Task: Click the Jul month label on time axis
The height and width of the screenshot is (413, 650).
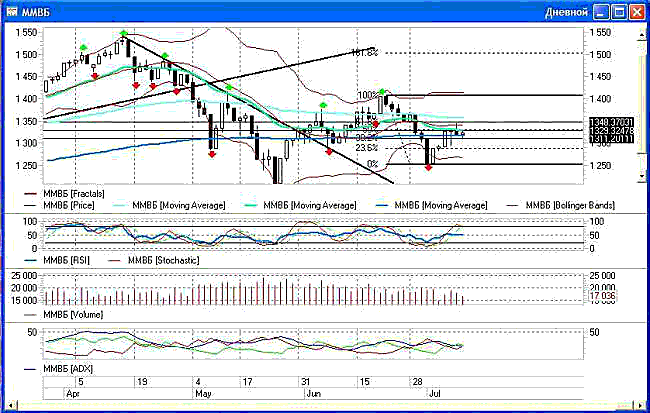Action: [x=434, y=394]
